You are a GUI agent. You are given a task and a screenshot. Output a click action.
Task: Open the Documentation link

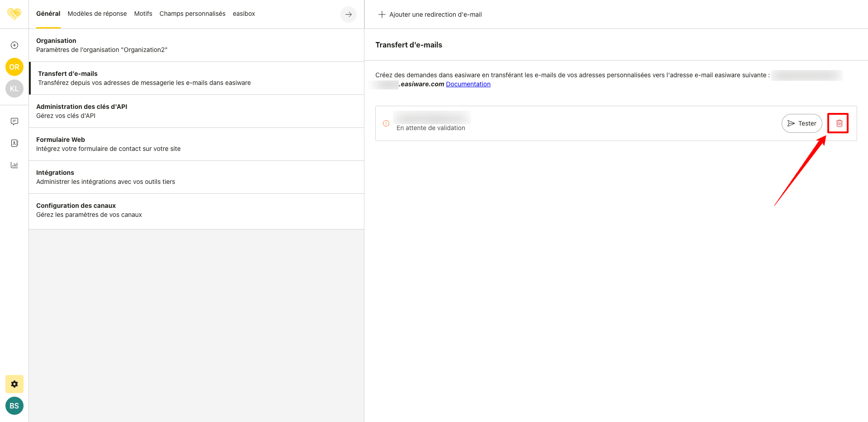pyautogui.click(x=468, y=84)
